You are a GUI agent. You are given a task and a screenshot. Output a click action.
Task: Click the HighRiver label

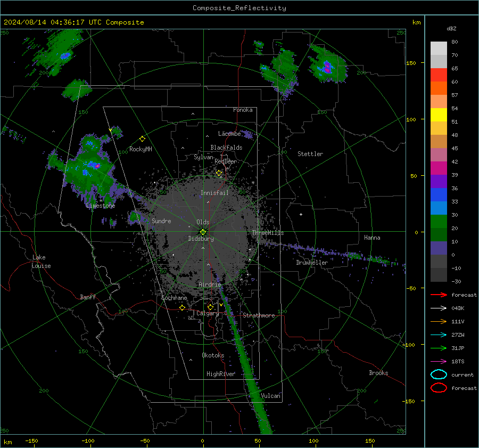point(221,374)
